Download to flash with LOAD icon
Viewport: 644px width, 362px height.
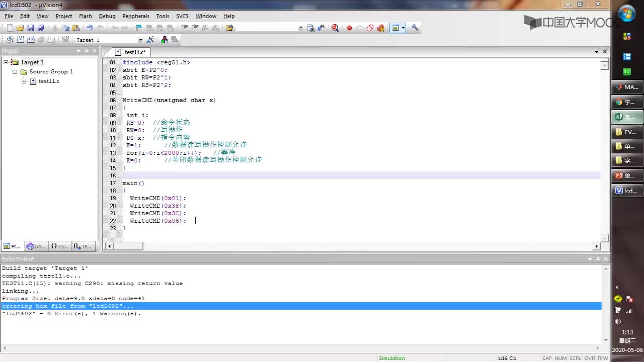click(x=65, y=40)
